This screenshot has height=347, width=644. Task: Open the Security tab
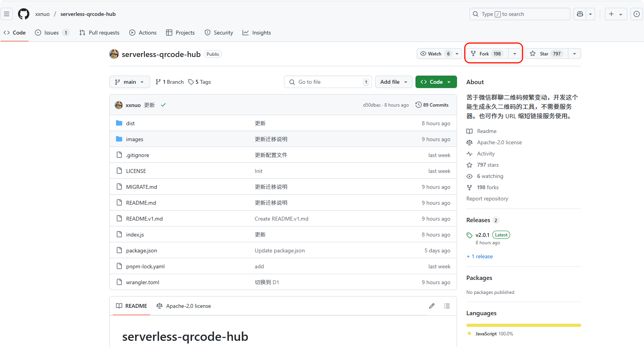219,33
